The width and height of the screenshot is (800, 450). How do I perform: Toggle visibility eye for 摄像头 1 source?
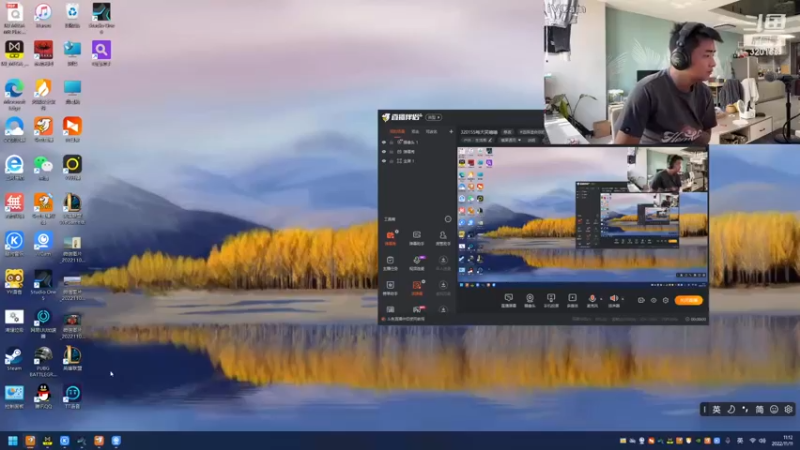click(x=384, y=142)
